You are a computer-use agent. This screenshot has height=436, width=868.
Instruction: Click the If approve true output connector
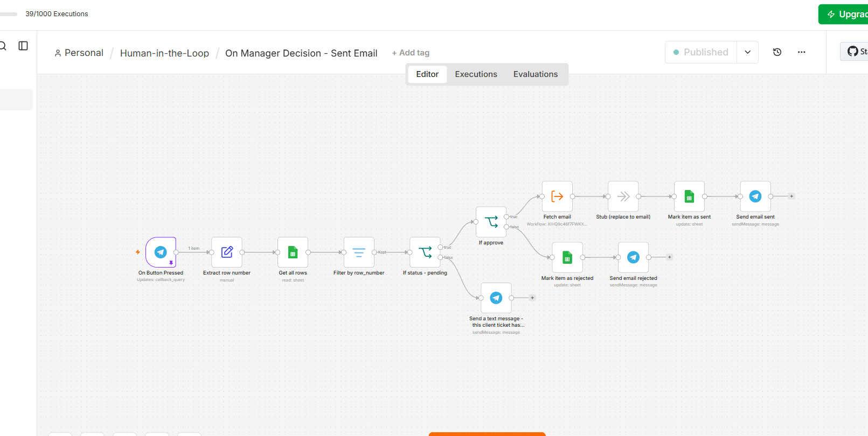pos(506,217)
